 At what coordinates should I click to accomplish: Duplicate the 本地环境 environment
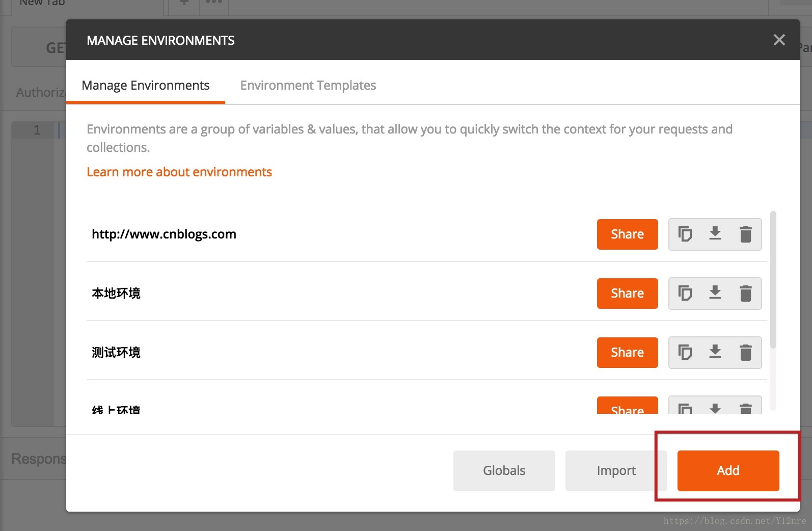point(685,293)
